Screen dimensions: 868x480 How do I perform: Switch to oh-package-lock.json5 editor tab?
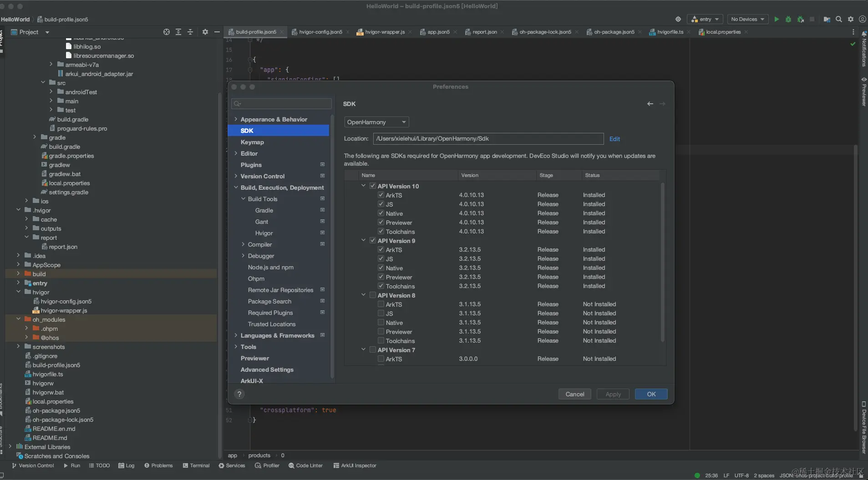(545, 32)
